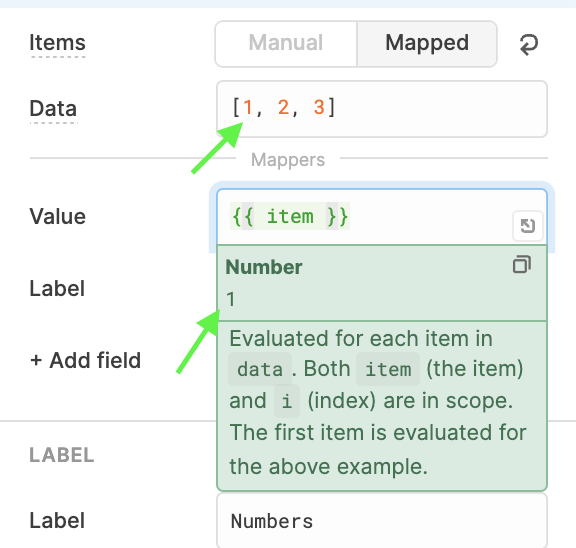Screen dimensions: 576x548
Task: Open the expand editor icon in Value field
Action: click(x=528, y=226)
